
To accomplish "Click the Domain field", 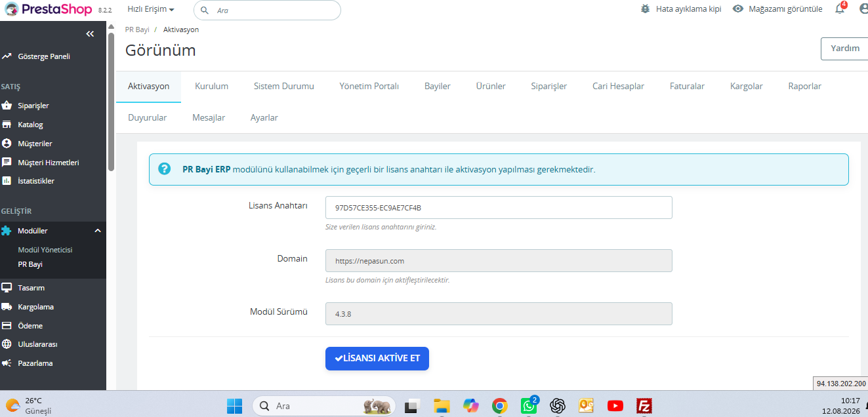I will pos(499,260).
